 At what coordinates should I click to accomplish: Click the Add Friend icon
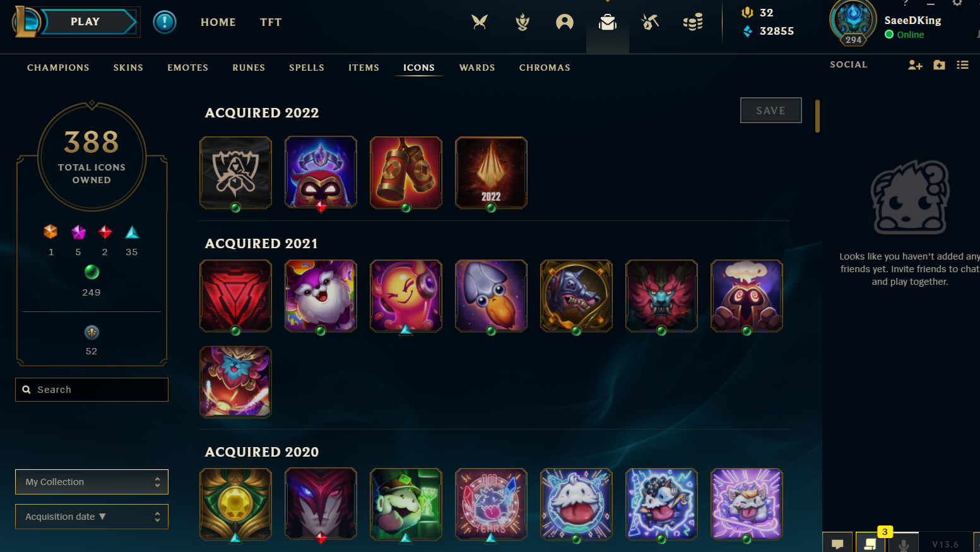pyautogui.click(x=915, y=65)
